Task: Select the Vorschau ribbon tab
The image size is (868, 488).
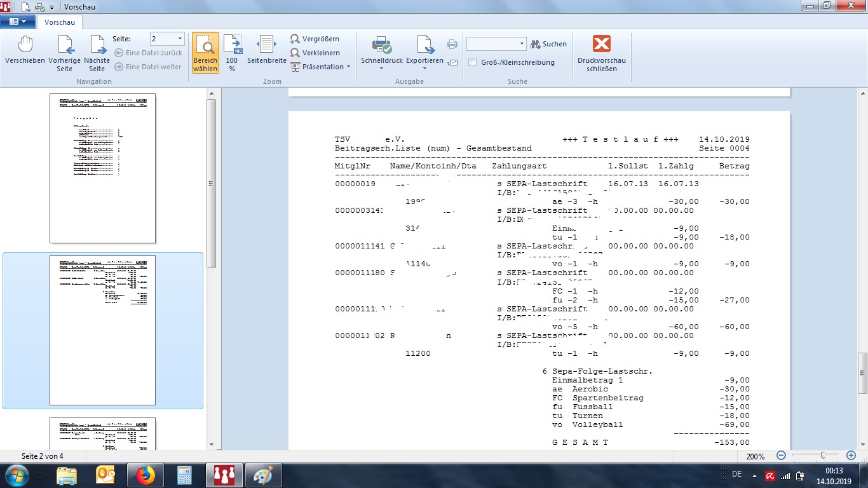Action: tap(60, 22)
